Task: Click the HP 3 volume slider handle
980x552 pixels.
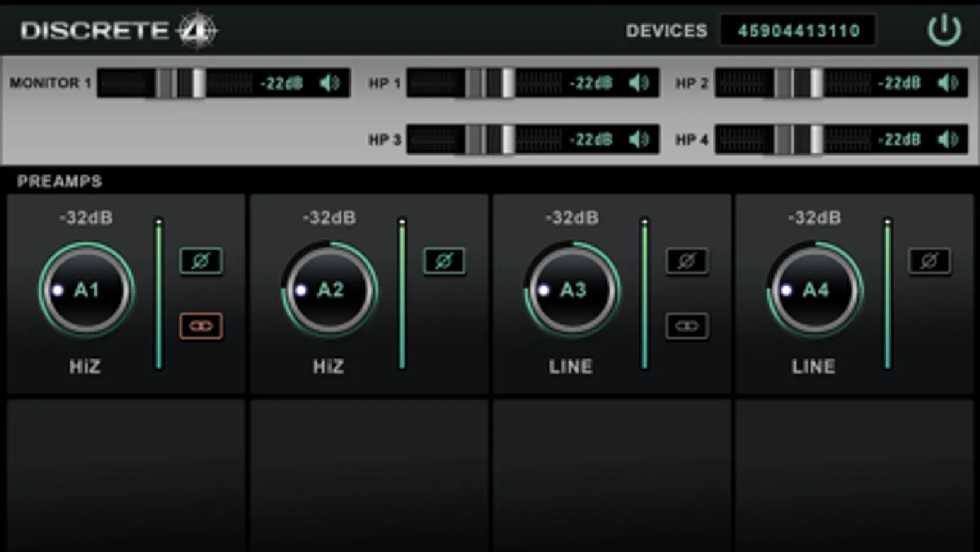Action: [490, 139]
